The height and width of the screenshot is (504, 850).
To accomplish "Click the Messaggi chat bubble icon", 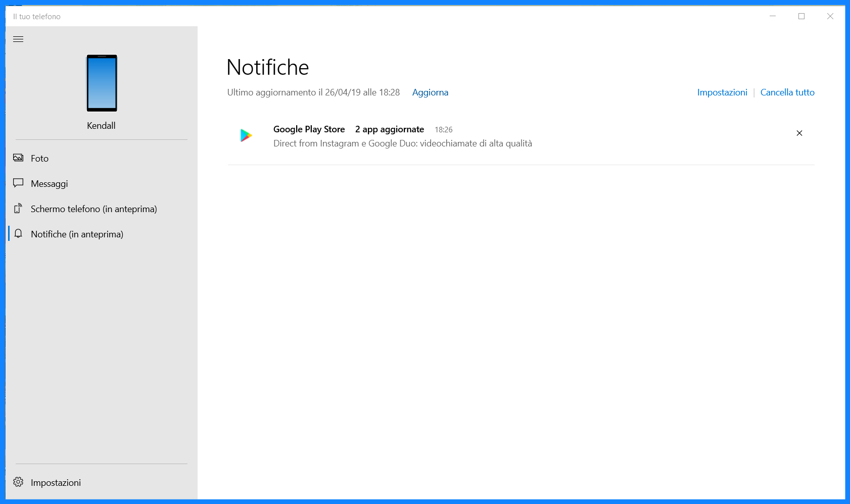I will [18, 183].
